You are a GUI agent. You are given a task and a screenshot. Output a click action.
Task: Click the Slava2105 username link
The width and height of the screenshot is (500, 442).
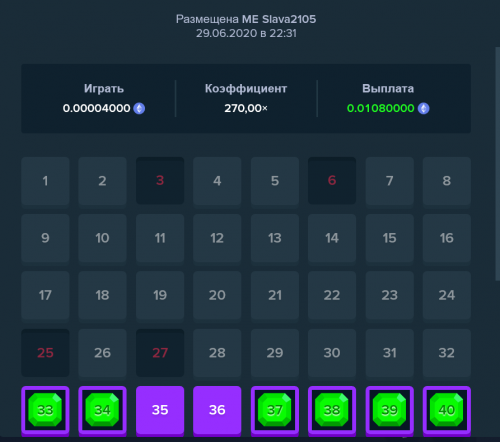tap(289, 19)
